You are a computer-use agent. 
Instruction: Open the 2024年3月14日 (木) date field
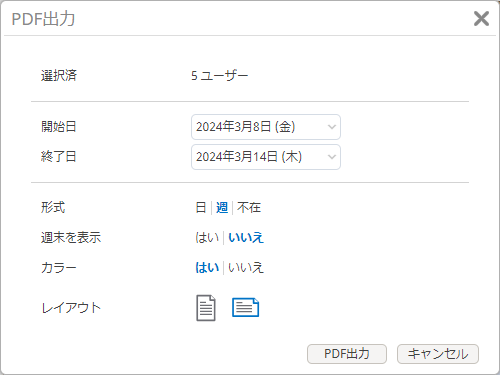[x=266, y=157]
